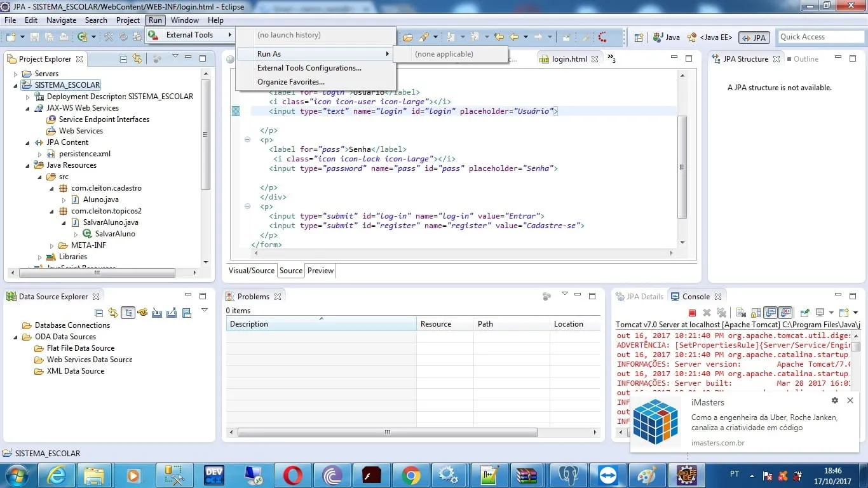Viewport: 868px width, 488px height.
Task: Toggle Link with Editor in Project Explorer
Action: pyautogui.click(x=137, y=59)
